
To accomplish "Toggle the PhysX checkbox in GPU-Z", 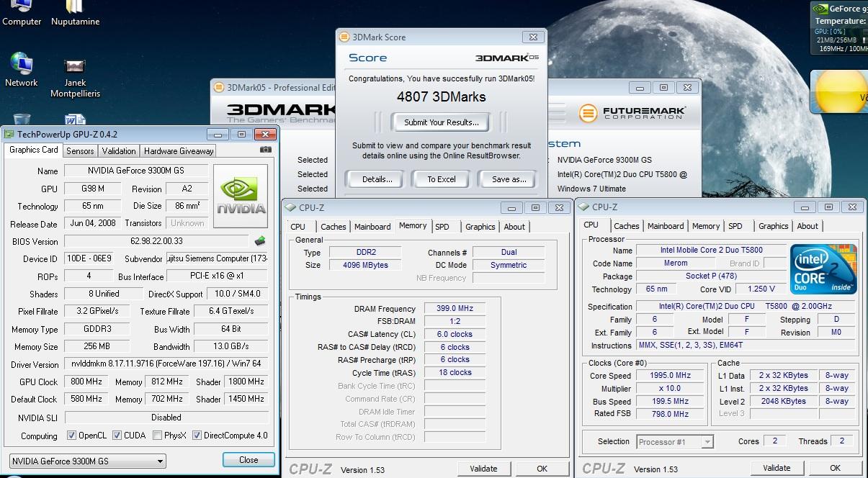I will [x=158, y=436].
